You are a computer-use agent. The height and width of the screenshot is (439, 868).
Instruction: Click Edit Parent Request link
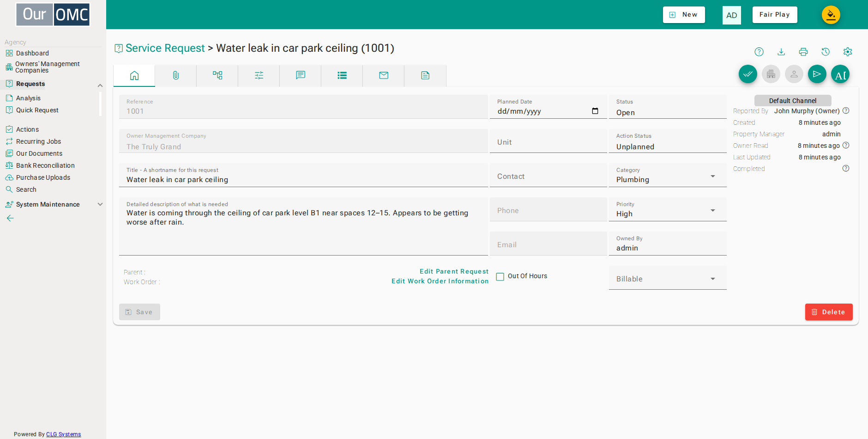tap(454, 272)
